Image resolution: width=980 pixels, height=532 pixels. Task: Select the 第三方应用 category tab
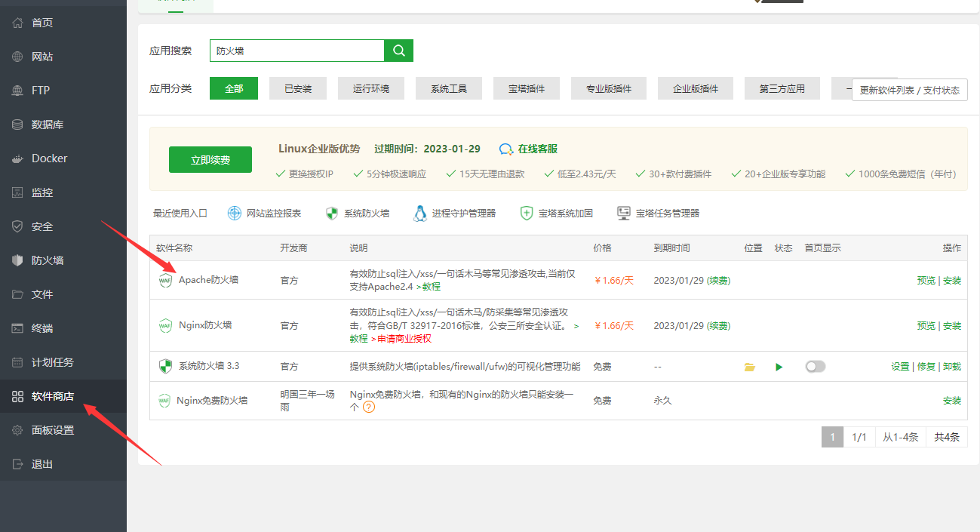[782, 88]
